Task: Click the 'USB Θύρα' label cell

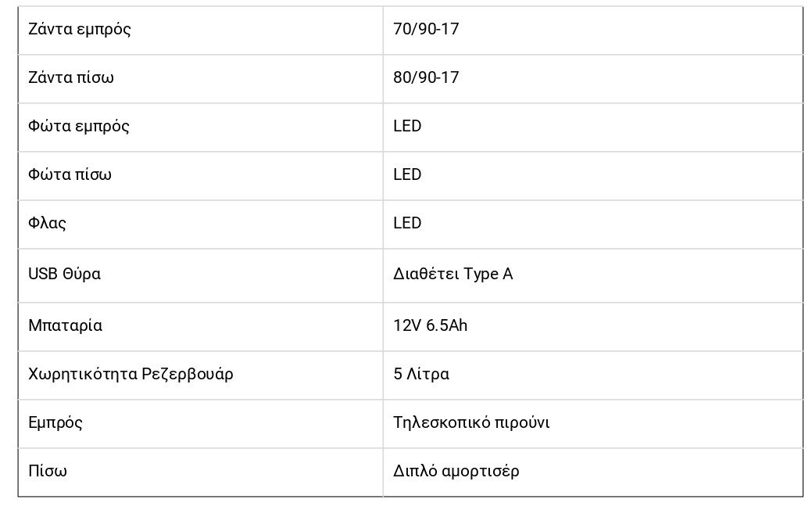Action: pyautogui.click(x=64, y=274)
